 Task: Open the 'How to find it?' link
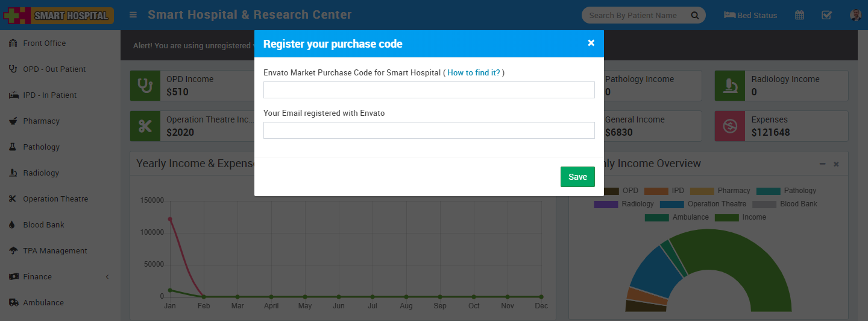click(x=474, y=72)
